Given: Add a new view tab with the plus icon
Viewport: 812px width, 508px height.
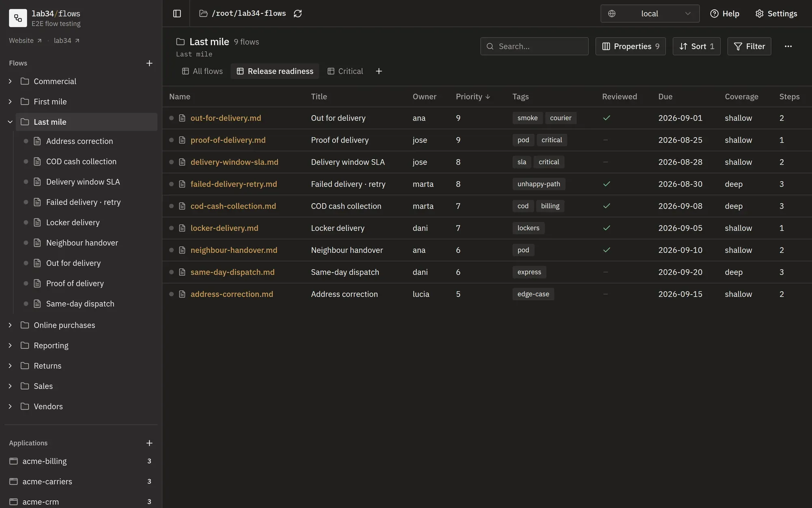Looking at the screenshot, I should tap(379, 71).
